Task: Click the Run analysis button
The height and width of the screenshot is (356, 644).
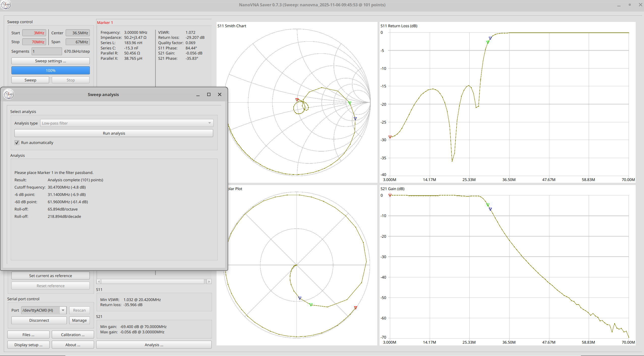Action: 114,133
